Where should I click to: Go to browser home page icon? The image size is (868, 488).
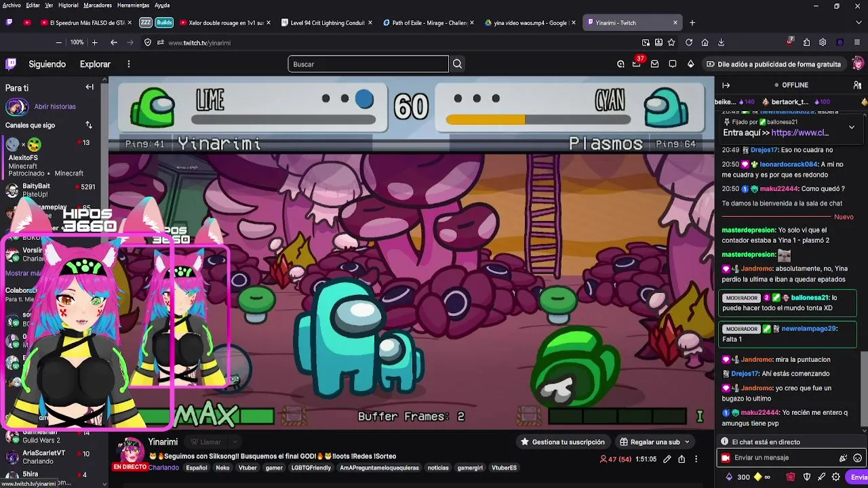coord(705,42)
